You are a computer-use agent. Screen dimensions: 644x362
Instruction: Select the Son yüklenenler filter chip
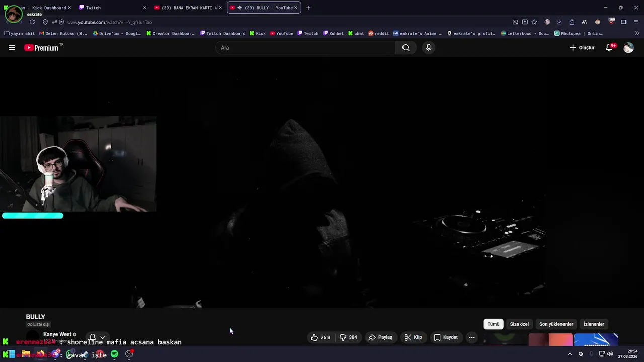556,324
